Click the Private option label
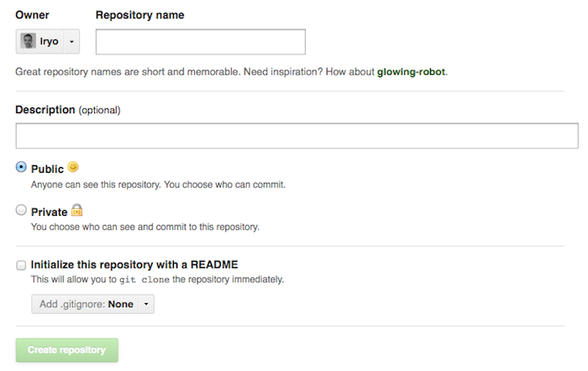The image size is (588, 371). tap(49, 212)
